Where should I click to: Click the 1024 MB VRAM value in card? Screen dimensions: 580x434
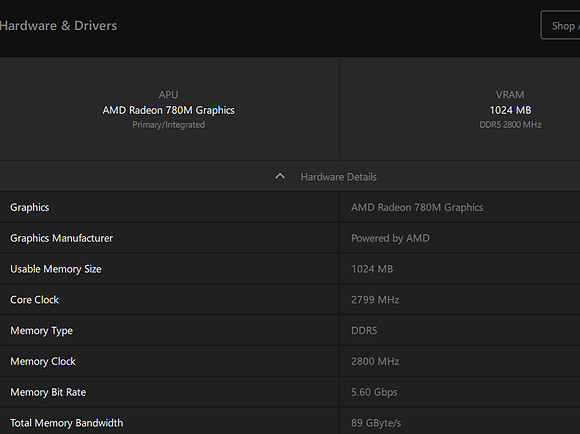coord(510,110)
